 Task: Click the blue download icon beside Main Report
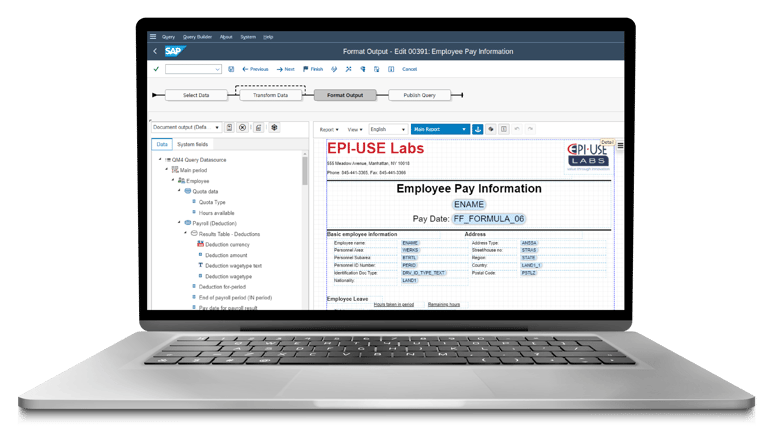[478, 129]
